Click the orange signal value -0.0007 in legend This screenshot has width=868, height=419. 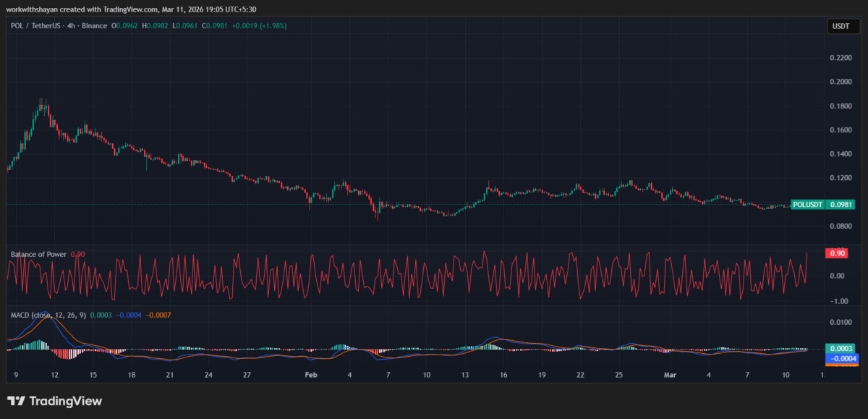coord(158,315)
